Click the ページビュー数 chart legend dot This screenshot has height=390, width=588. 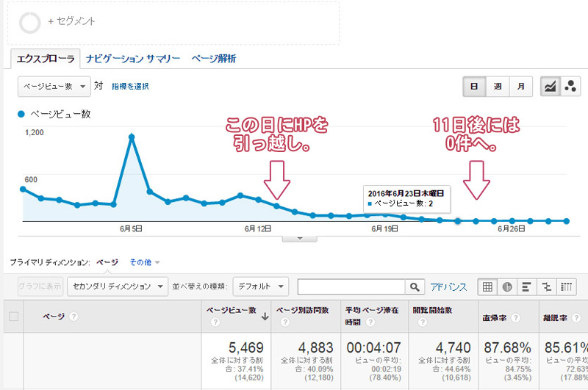[21, 115]
